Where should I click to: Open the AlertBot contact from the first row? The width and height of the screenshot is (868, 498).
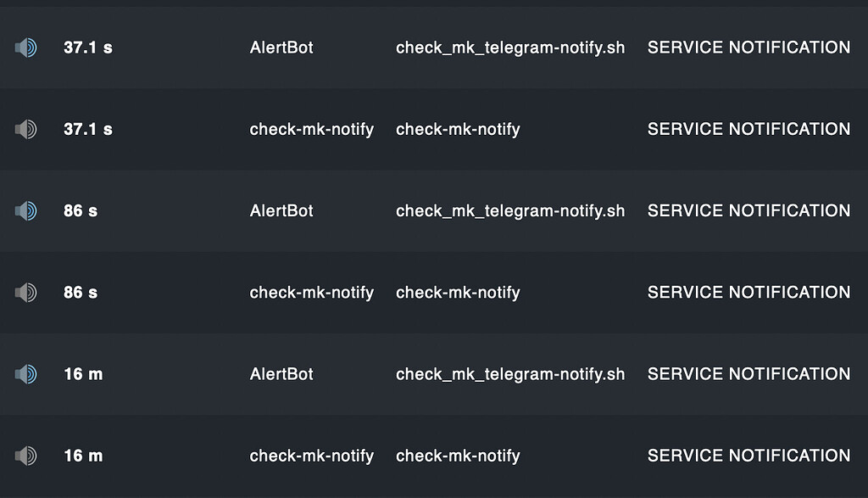[x=281, y=48]
